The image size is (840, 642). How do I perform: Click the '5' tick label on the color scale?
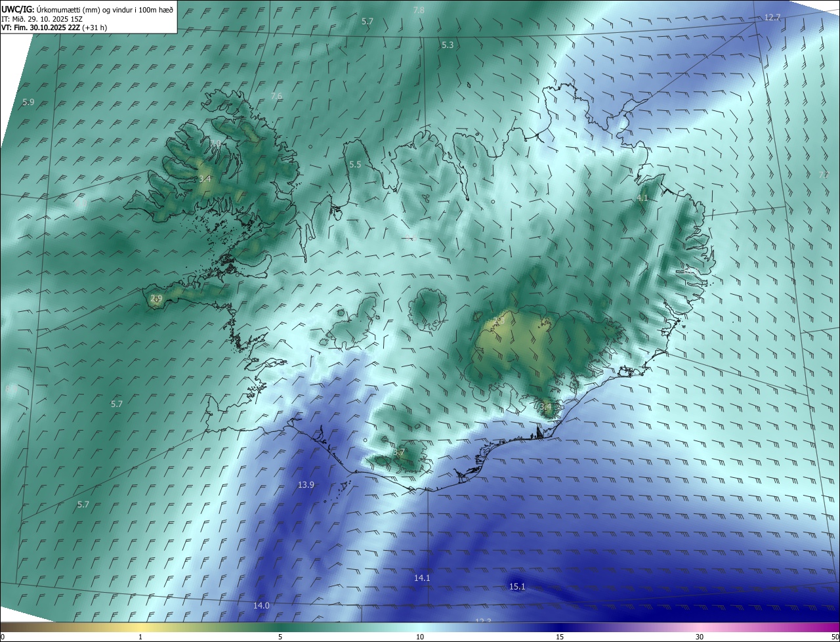(x=280, y=637)
